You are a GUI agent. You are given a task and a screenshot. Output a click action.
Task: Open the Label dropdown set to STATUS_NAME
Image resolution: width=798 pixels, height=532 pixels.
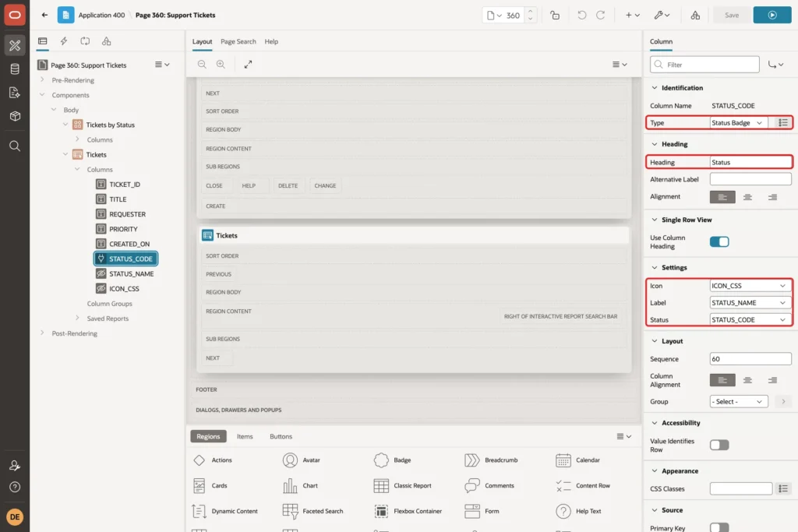[x=750, y=303]
